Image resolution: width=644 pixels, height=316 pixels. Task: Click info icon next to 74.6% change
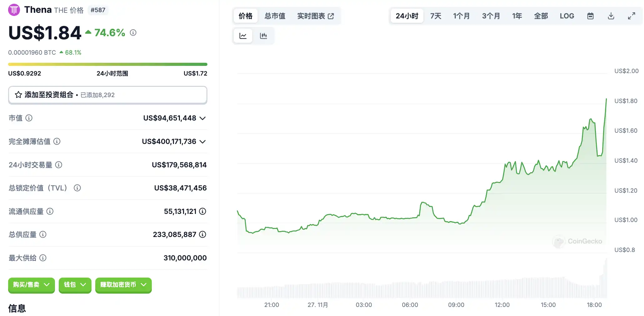pos(133,32)
